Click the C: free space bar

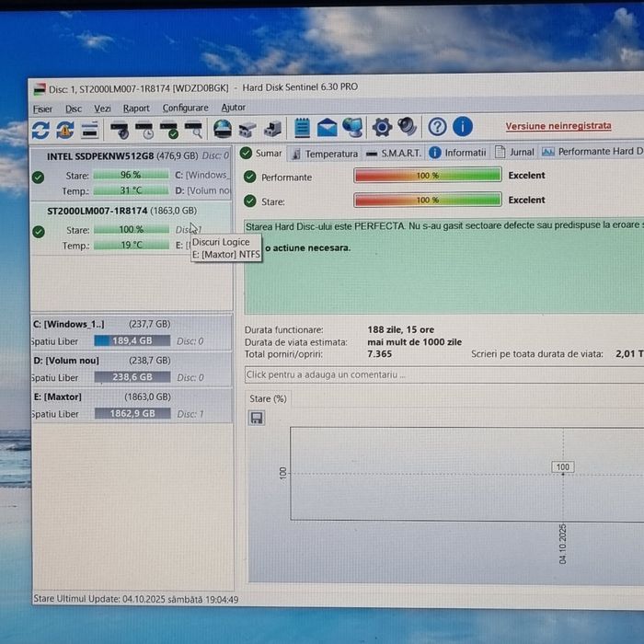[x=132, y=340]
